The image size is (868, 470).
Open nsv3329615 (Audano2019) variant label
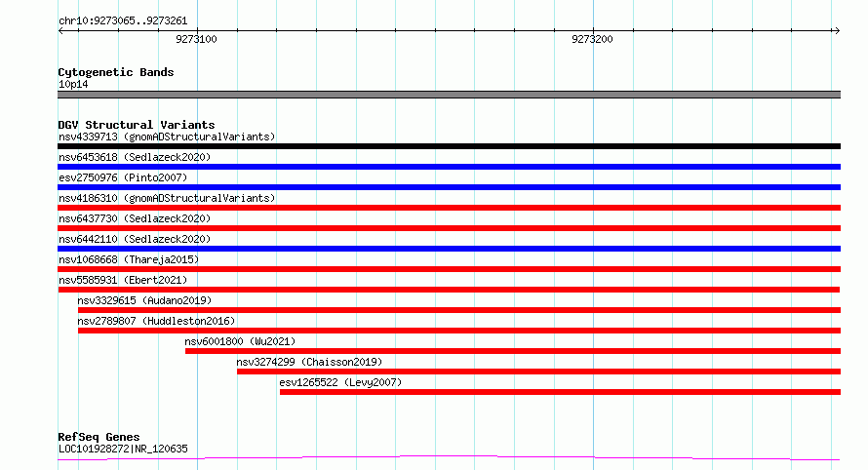[144, 300]
